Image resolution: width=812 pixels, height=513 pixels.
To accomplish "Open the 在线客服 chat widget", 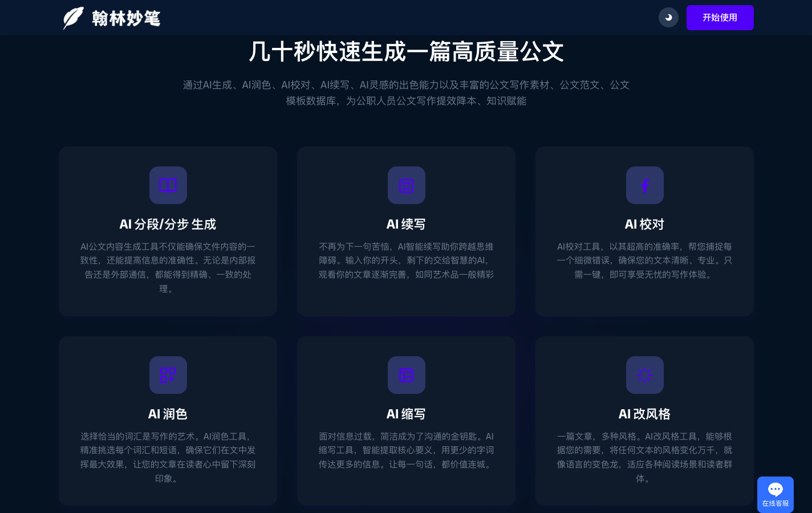I will (775, 494).
